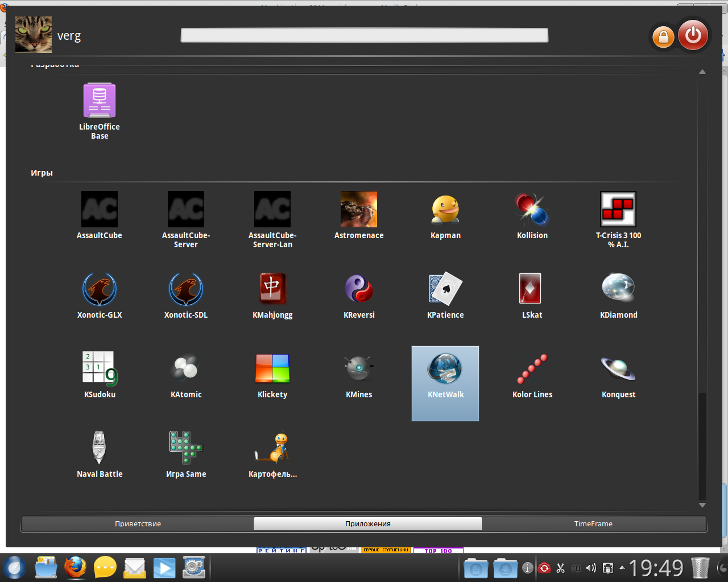This screenshot has width=728, height=582.
Task: Open system settings from taskbar
Action: (x=194, y=567)
